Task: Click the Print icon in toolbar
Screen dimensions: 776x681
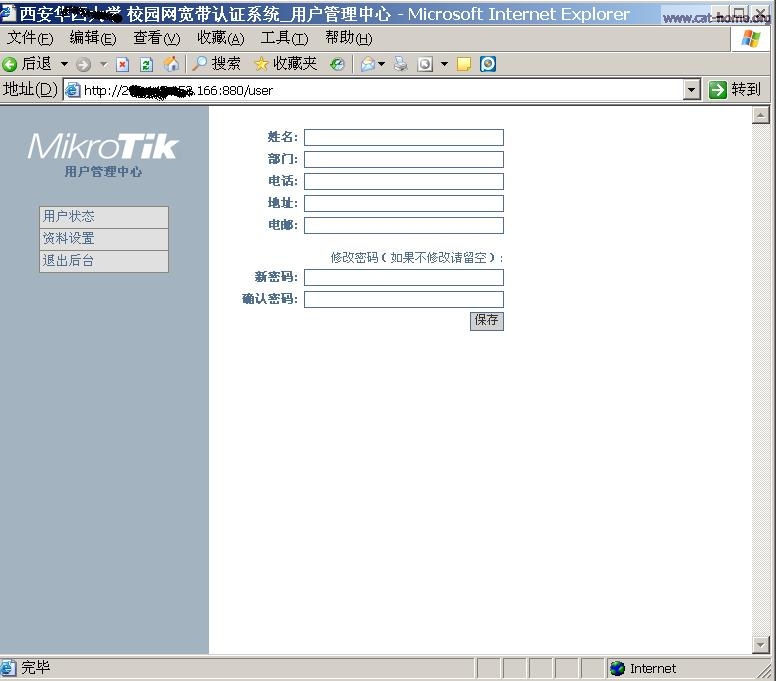Action: [x=401, y=64]
